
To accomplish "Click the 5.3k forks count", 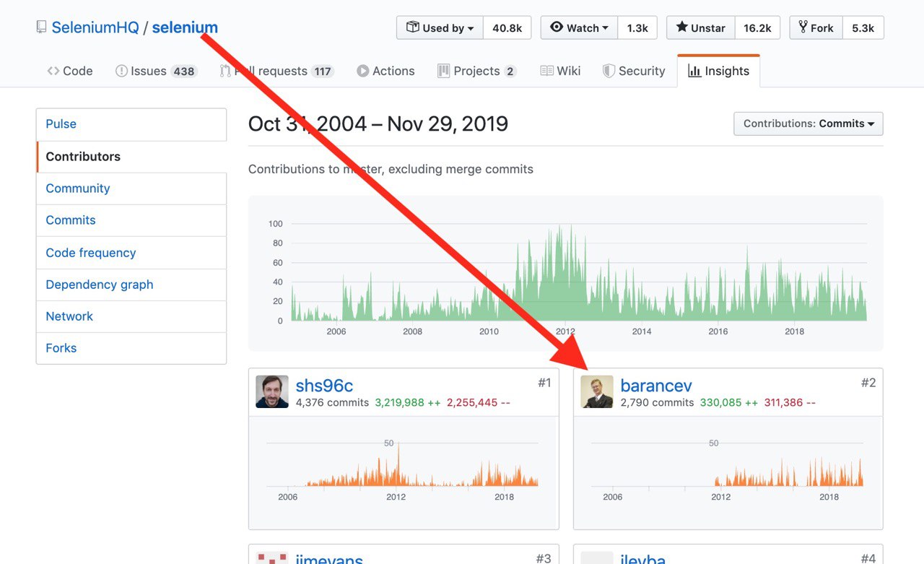I will tap(863, 27).
